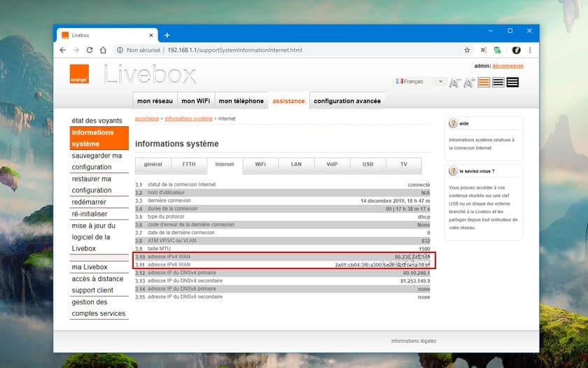Click the orange logo
The width and height of the screenshot is (588, 368).
click(x=79, y=74)
